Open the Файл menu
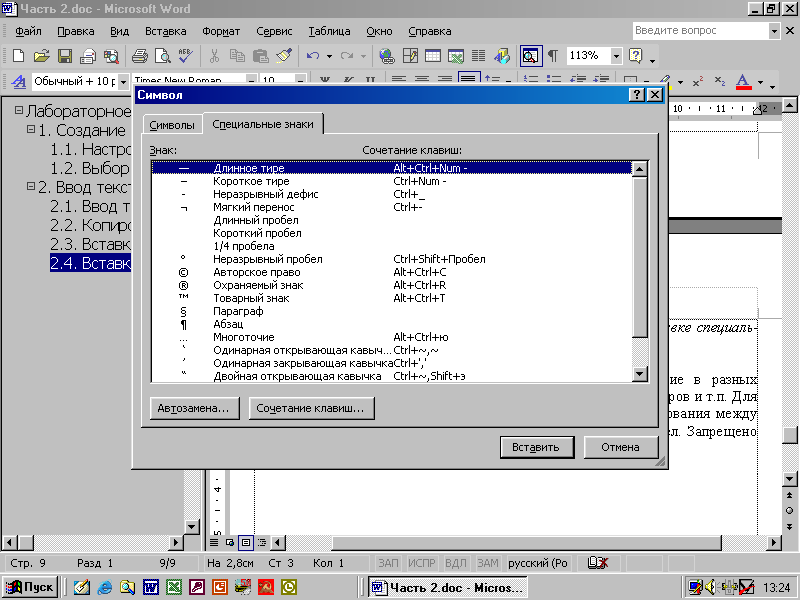This screenshot has width=800, height=600. [28, 31]
